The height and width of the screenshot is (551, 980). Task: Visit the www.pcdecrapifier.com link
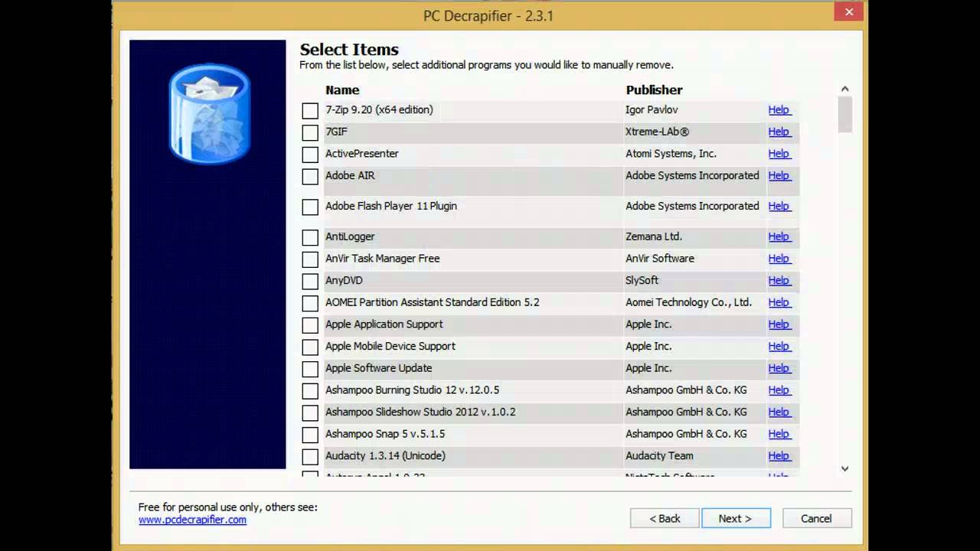[192, 520]
